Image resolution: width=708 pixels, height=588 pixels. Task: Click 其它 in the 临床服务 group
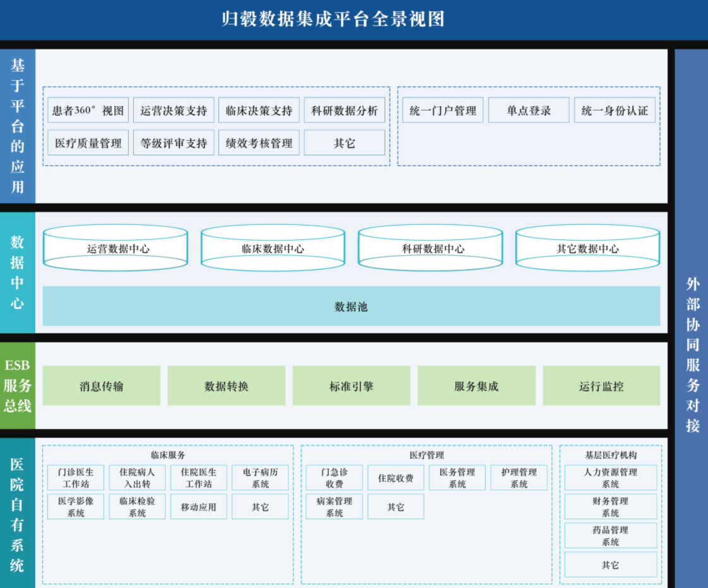coord(260,507)
